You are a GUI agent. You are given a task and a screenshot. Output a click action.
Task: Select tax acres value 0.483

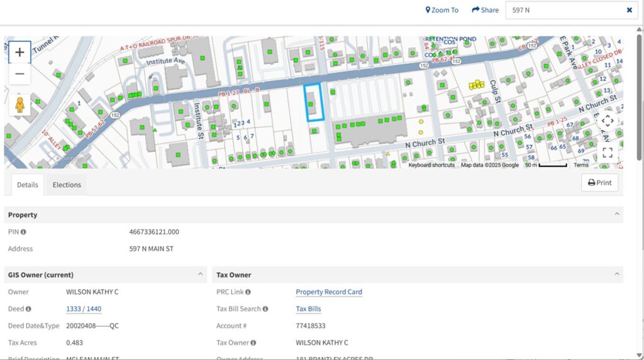click(x=74, y=343)
